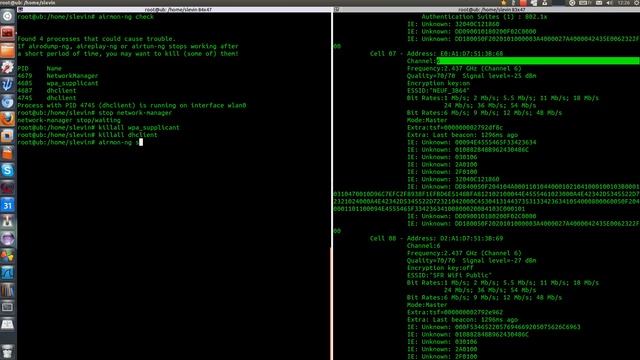Screen dimensions: 640x360
Task: Click 'Found 4 processes that could cause trouble.'
Action: pos(96,39)
